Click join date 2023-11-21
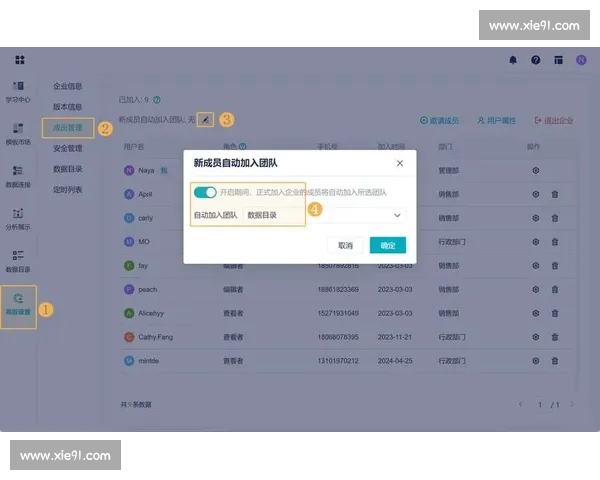 click(395, 337)
